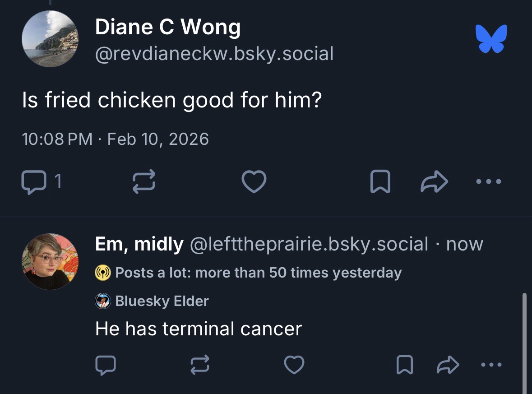The height and width of the screenshot is (394, 532).
Task: Bookmark Em's reply
Action: tap(404, 365)
